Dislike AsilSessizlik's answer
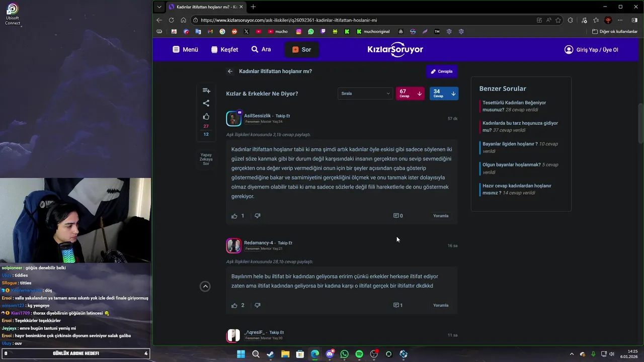The height and width of the screenshot is (362, 644). (x=257, y=216)
